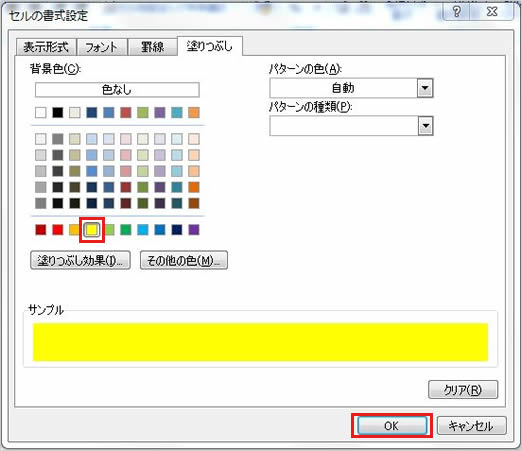Screen dimensions: 522x451
Task: Pick the dark navy standard color swatch
Action: click(x=177, y=230)
